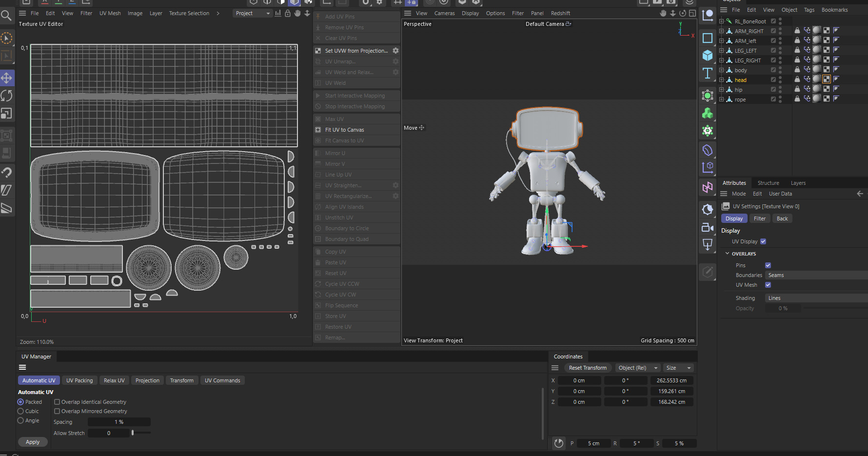Expand the RL_BoneRoot tree item
Viewport: 868px width, 456px height.
click(x=721, y=21)
